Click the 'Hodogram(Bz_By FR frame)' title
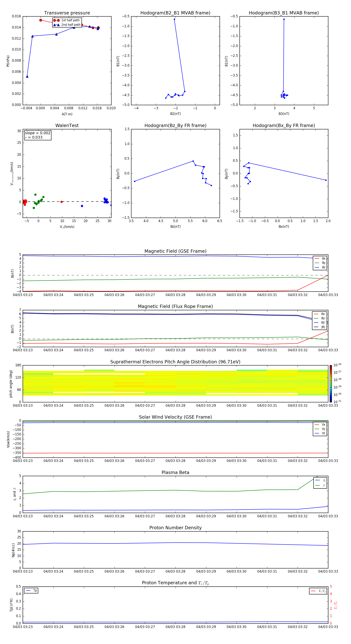This screenshot has height=644, width=351. pos(175,125)
